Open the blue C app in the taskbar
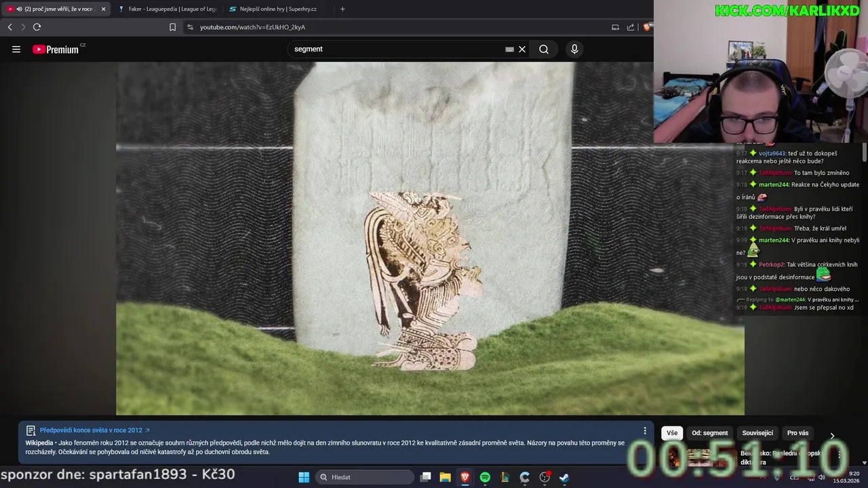The image size is (868, 488). [524, 477]
